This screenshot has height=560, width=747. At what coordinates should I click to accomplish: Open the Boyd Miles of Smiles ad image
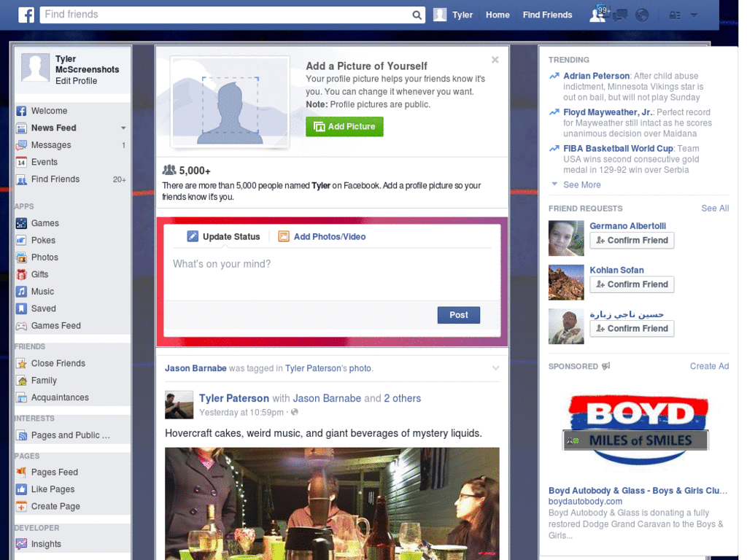pyautogui.click(x=637, y=429)
